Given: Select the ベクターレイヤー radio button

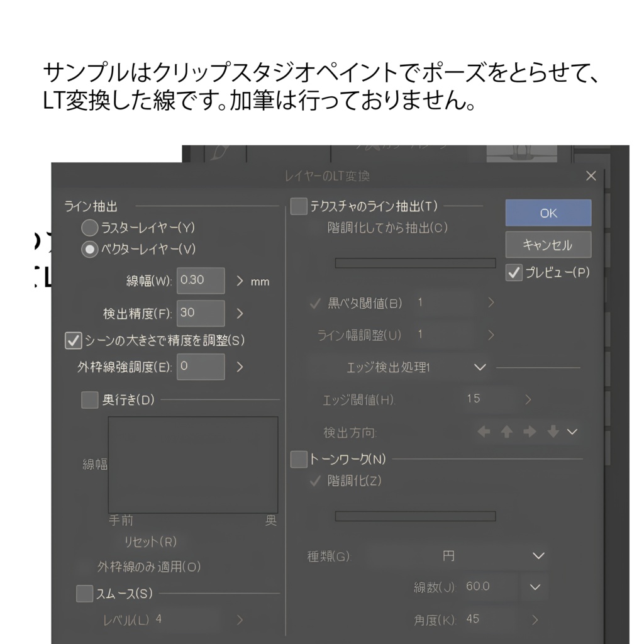Looking at the screenshot, I should pyautogui.click(x=89, y=249).
